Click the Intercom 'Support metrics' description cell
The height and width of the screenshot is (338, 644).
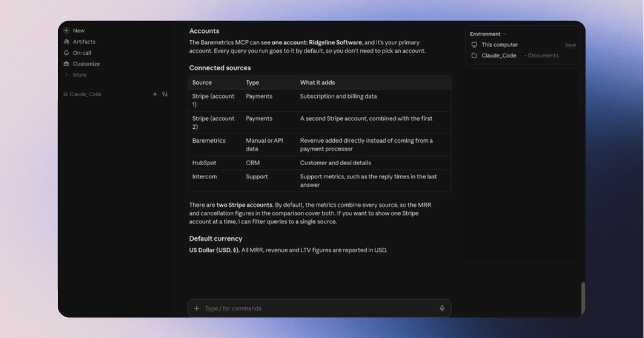coord(369,181)
